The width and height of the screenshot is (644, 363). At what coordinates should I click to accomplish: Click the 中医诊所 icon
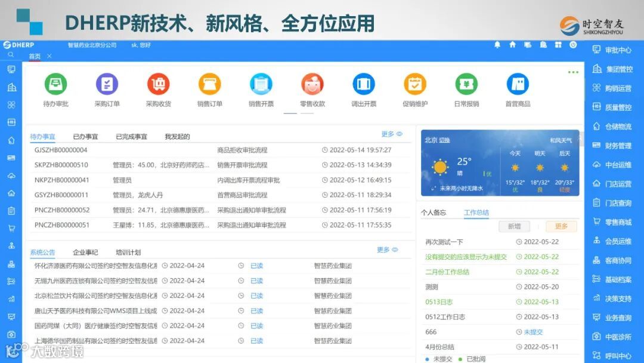point(596,337)
